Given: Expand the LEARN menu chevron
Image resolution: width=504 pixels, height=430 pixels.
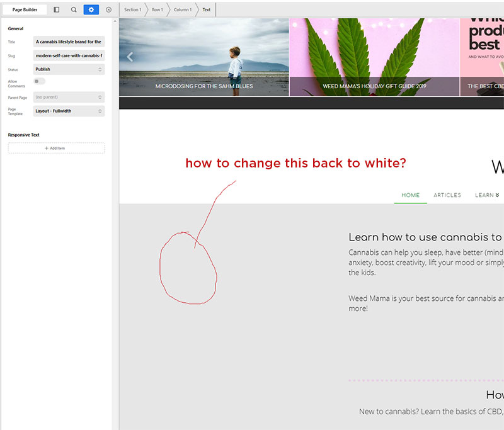Looking at the screenshot, I should (497, 195).
